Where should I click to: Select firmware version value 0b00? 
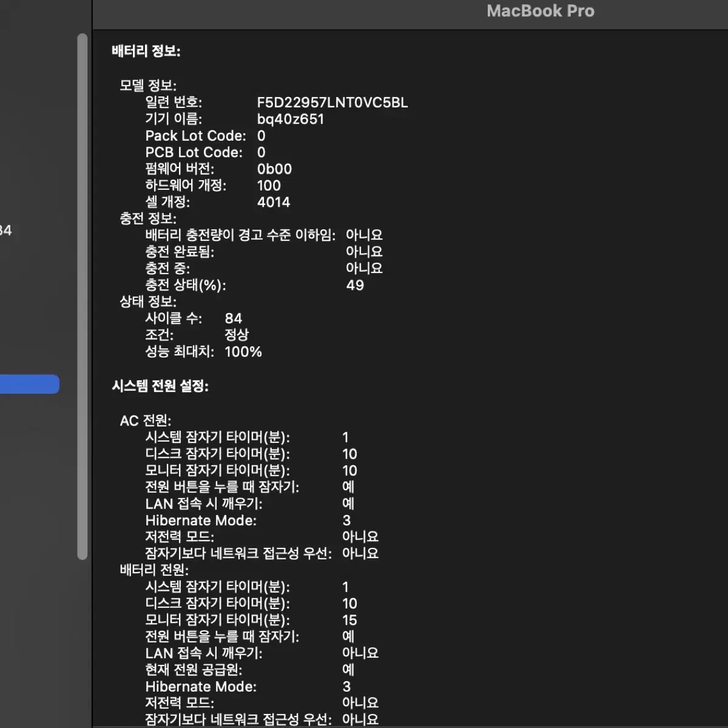(274, 169)
